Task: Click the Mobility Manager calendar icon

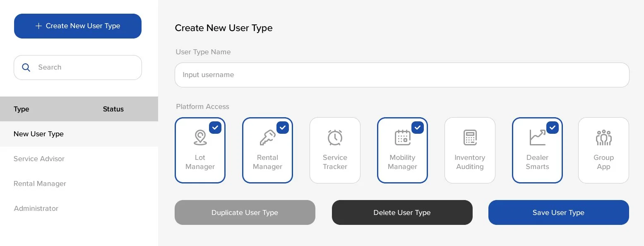Action: (402, 137)
